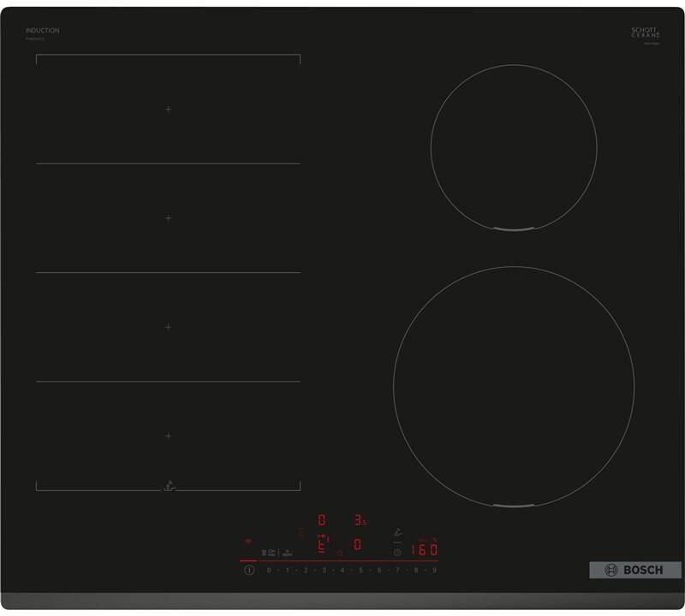Viewport: 685px width, 616px height.
Task: Select the lower-left zone display showing E
Action: [x=323, y=544]
